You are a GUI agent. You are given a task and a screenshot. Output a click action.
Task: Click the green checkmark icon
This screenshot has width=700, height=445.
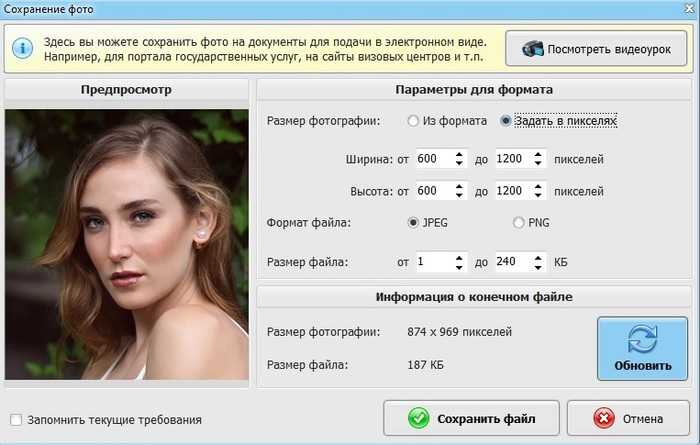[x=418, y=419]
